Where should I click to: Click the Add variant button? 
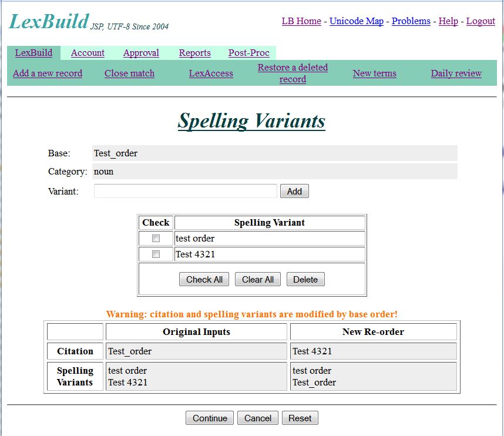[x=294, y=191]
